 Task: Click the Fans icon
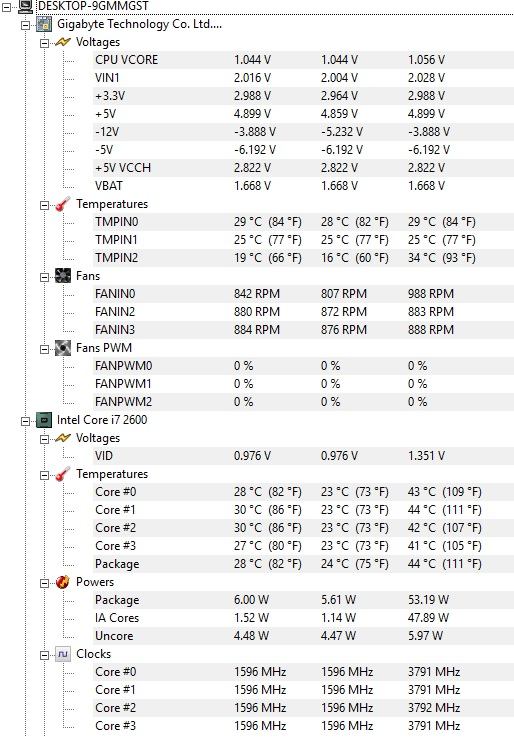pyautogui.click(x=63, y=276)
